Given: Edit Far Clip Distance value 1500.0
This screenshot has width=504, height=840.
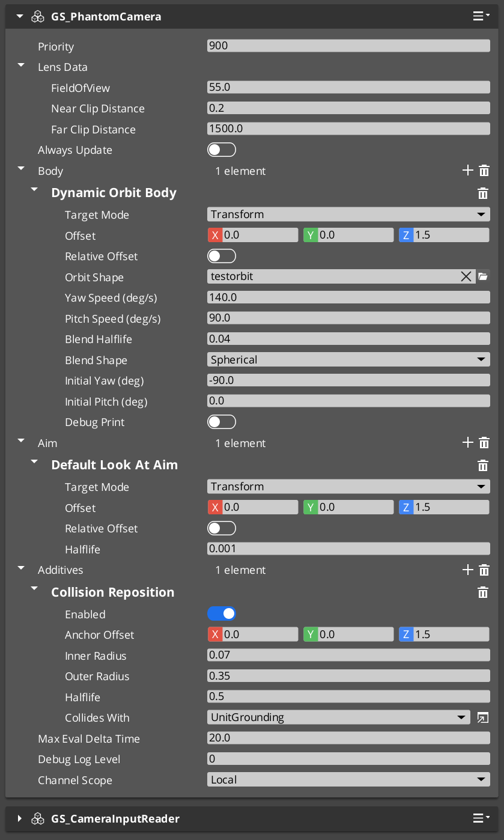Looking at the screenshot, I should click(x=348, y=129).
